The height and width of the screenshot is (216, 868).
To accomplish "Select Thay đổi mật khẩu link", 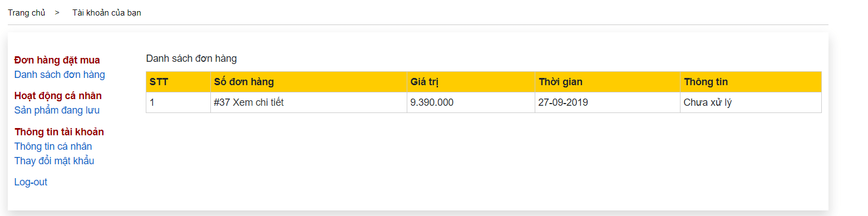I will point(54,161).
